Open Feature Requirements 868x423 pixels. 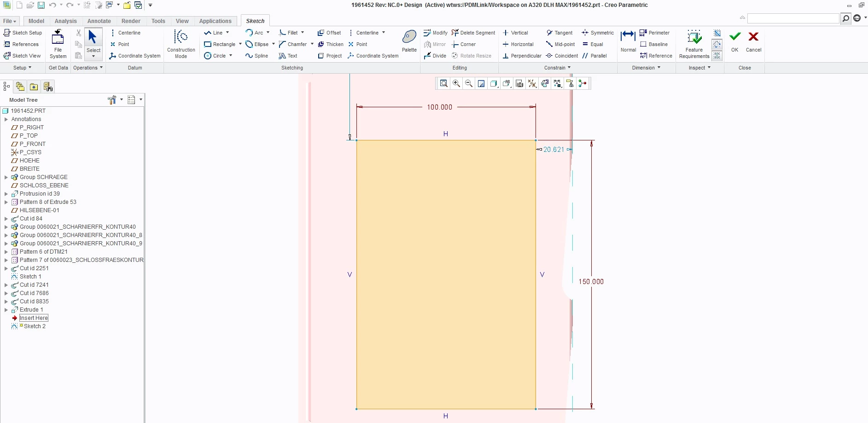point(694,44)
